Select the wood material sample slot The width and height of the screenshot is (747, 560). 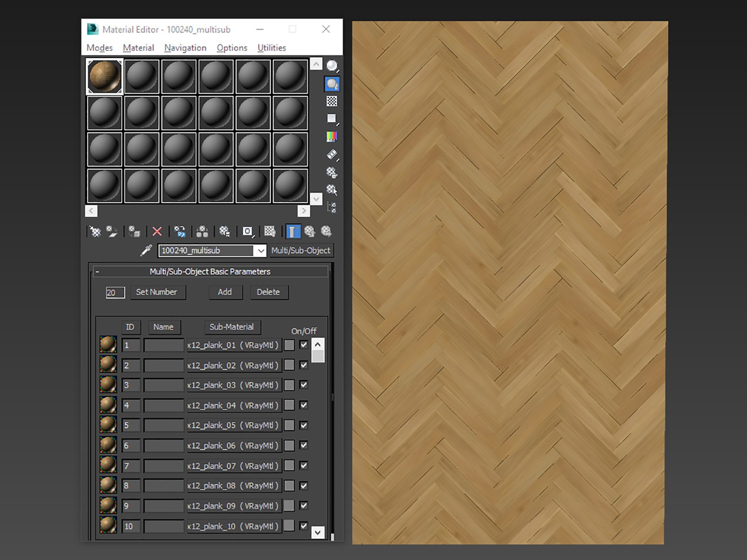point(104,76)
